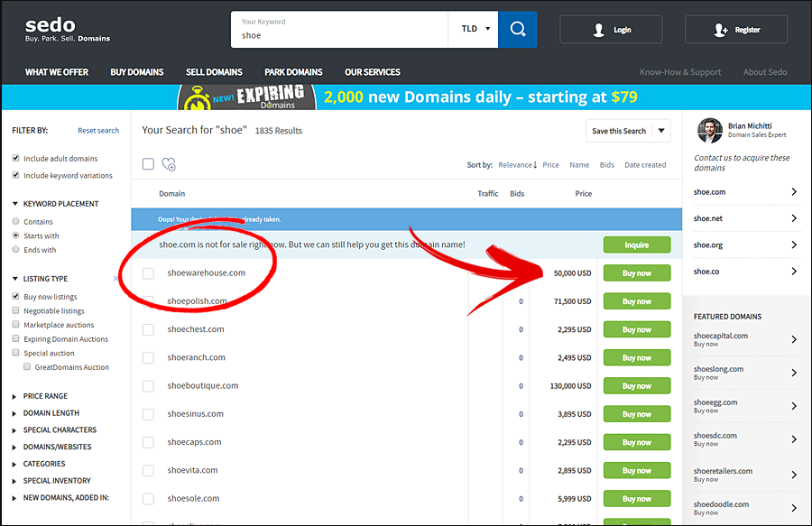The image size is (812, 526).
Task: Open the TLD dropdown
Action: pos(475,29)
